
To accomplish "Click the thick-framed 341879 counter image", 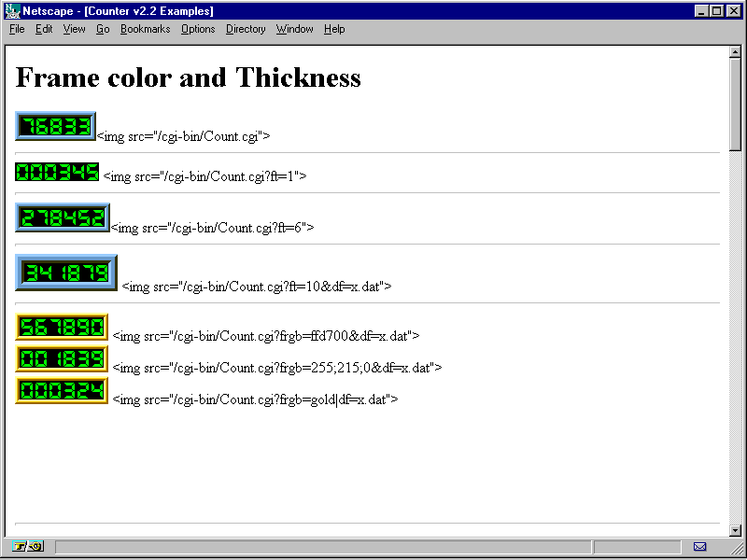I will [x=66, y=273].
